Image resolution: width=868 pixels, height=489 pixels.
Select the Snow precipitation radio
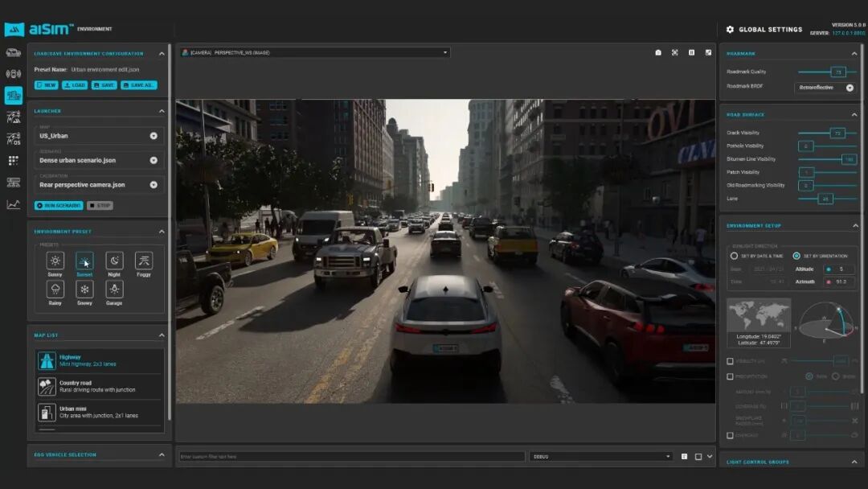click(x=835, y=376)
